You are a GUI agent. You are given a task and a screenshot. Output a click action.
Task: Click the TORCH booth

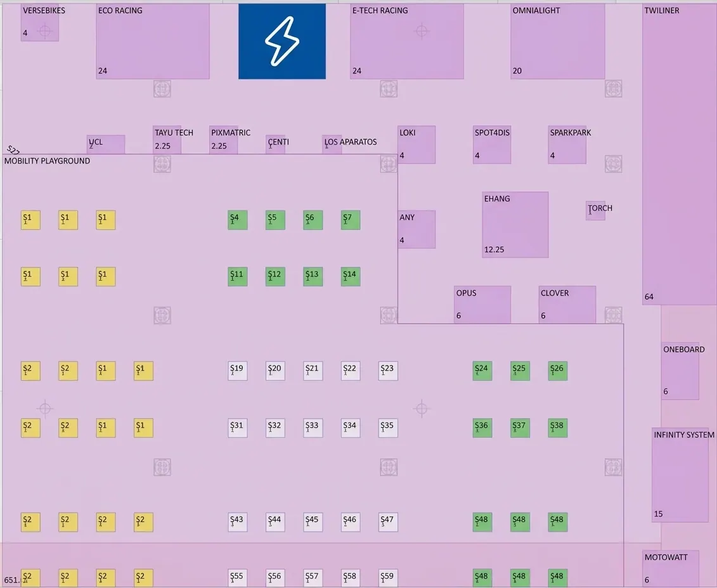point(595,210)
